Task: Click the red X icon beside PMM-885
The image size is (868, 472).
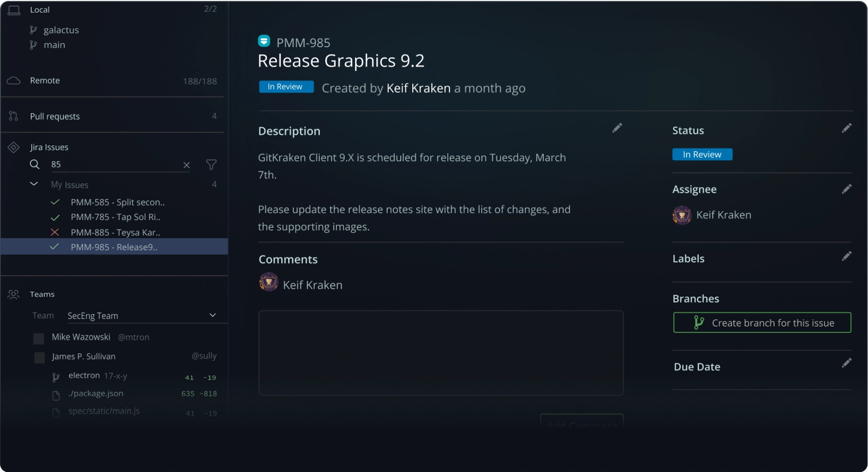Action: (x=55, y=232)
